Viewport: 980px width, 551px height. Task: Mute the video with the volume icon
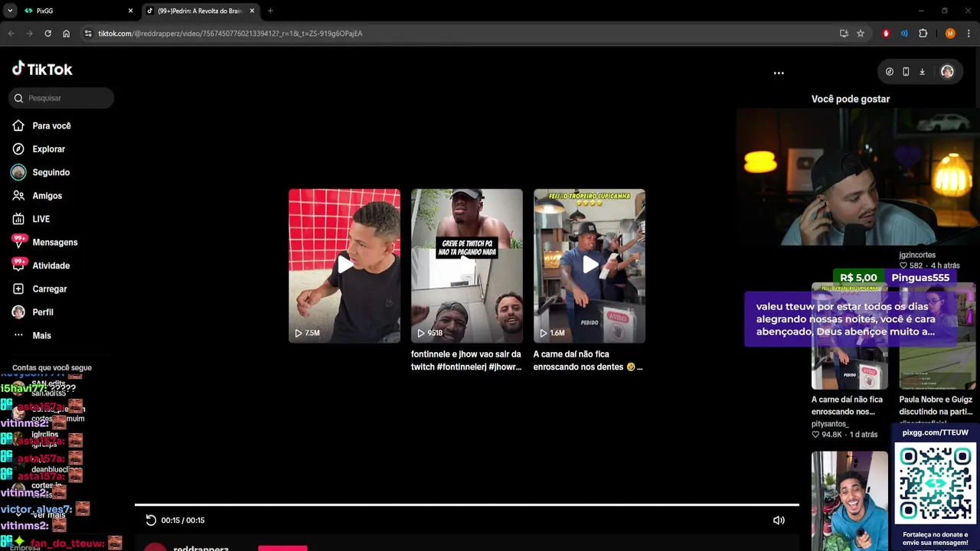tap(779, 520)
